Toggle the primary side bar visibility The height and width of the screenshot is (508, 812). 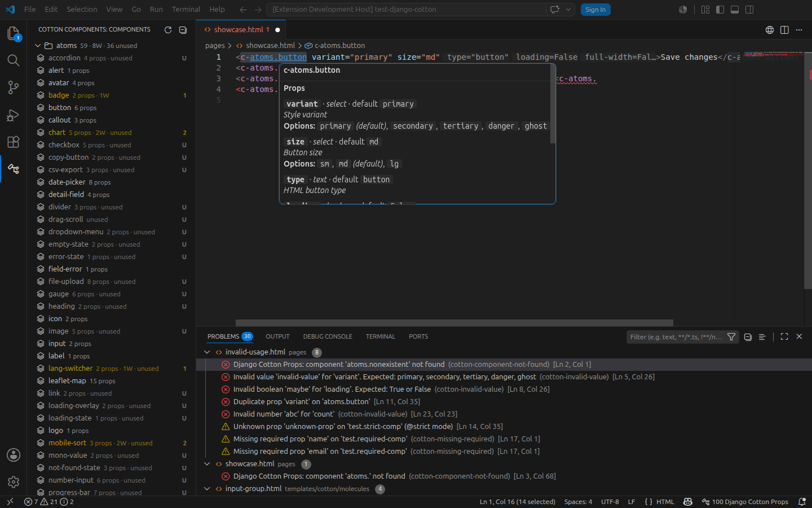720,10
